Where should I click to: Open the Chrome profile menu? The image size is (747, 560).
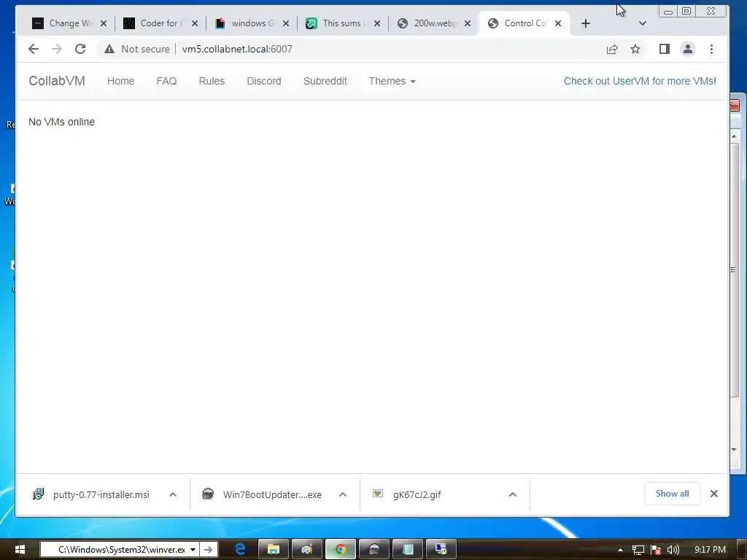pos(688,49)
